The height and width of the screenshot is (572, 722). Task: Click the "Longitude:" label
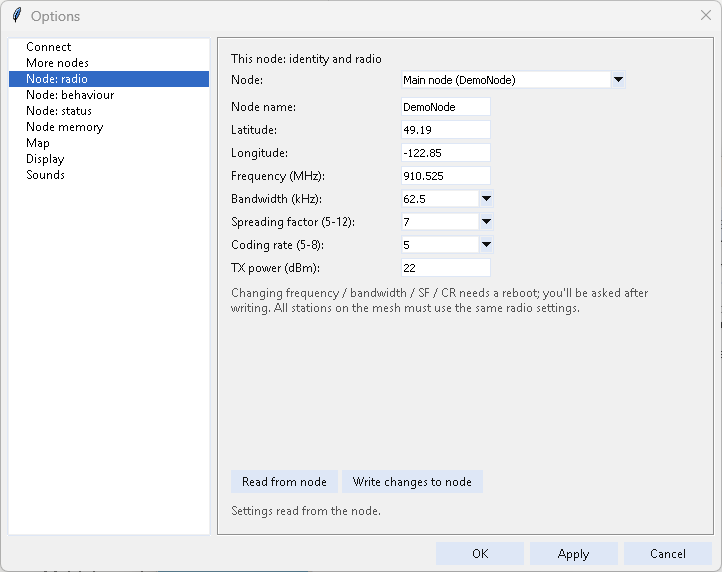[x=259, y=153]
